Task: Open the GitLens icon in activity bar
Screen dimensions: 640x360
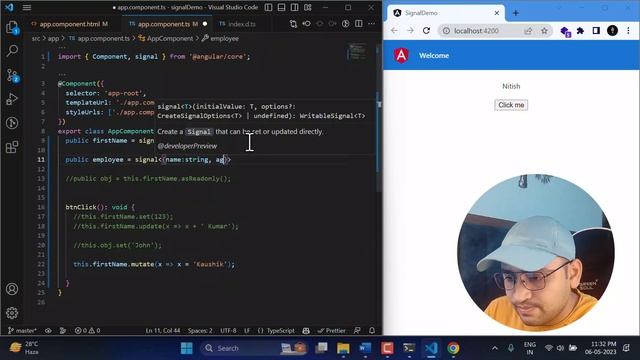Action: (12, 123)
